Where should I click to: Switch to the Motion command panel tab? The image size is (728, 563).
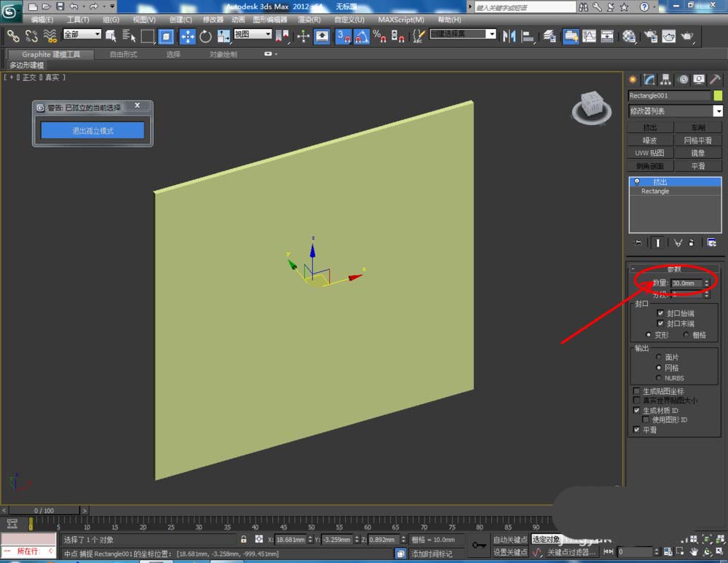click(683, 79)
